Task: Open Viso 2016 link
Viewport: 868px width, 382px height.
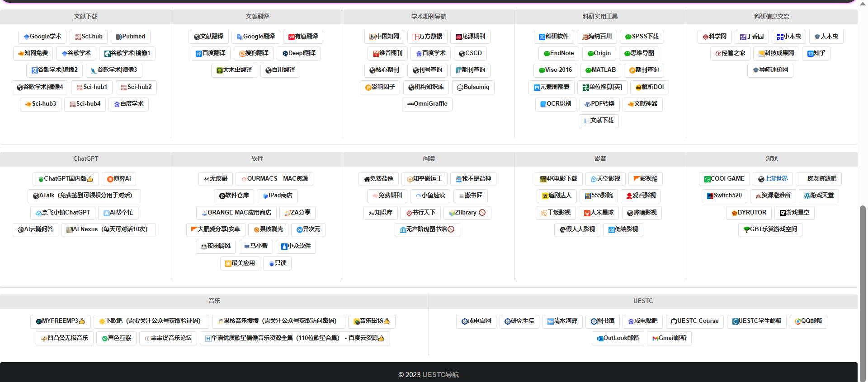Action: tap(555, 70)
